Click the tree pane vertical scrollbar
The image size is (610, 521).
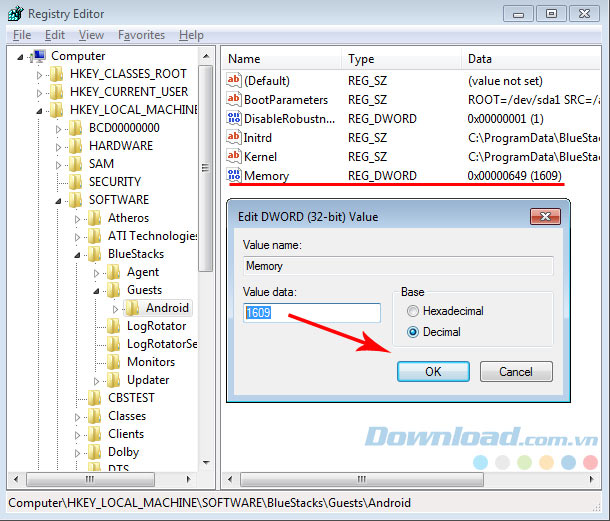(206, 200)
